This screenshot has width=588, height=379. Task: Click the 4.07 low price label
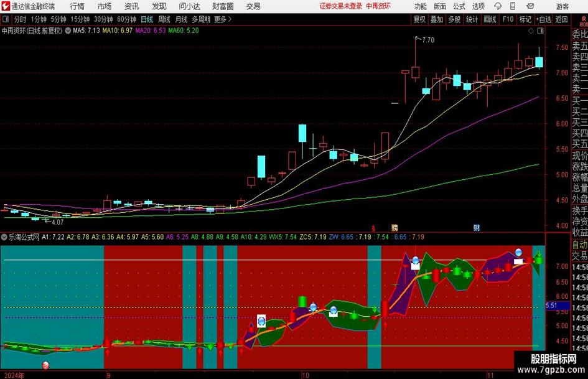(57, 222)
